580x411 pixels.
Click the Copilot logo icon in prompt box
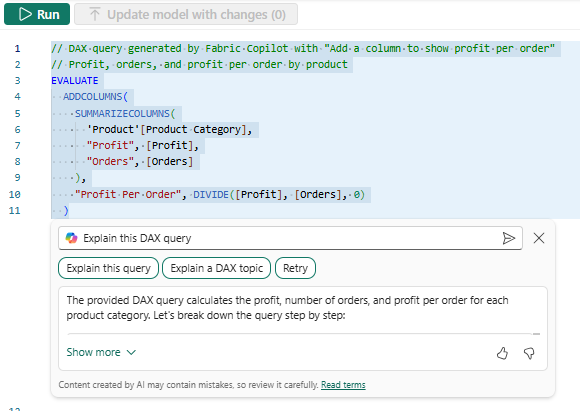click(x=71, y=238)
